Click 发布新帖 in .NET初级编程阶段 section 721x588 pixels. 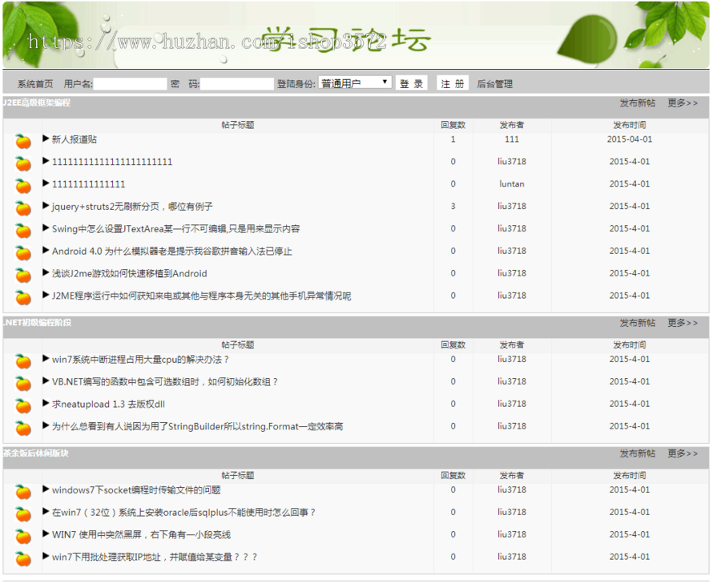click(638, 323)
